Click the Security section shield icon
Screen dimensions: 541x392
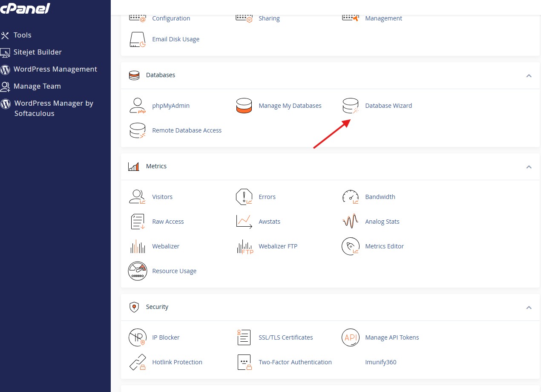click(134, 307)
